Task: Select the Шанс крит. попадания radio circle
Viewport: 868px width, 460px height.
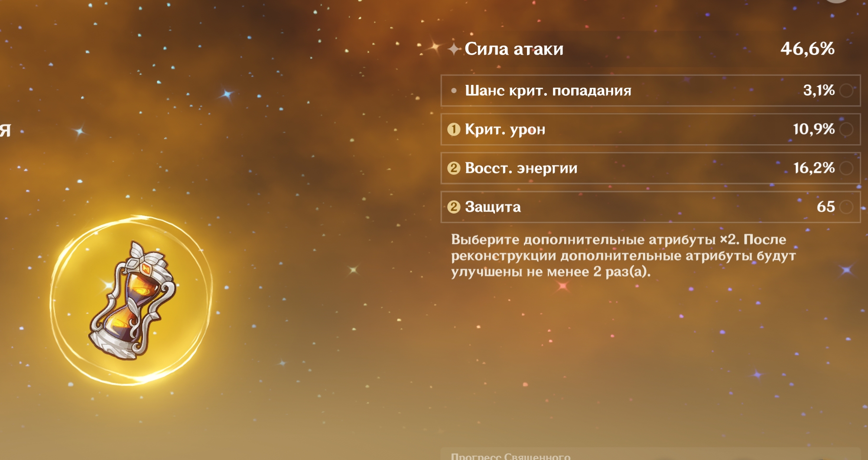Action: [846, 91]
